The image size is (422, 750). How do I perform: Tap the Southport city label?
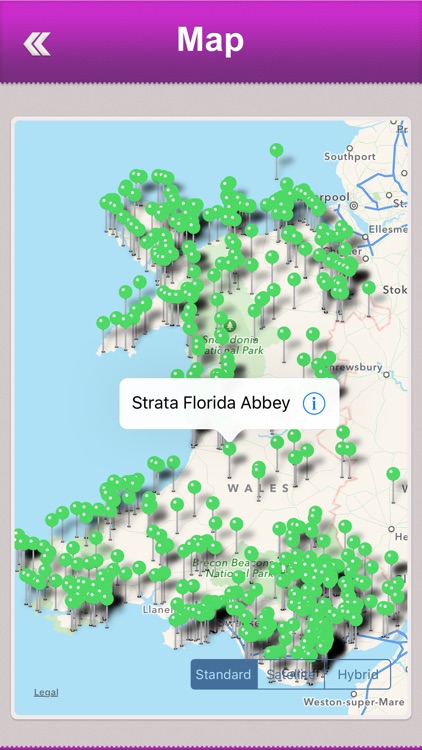point(350,156)
